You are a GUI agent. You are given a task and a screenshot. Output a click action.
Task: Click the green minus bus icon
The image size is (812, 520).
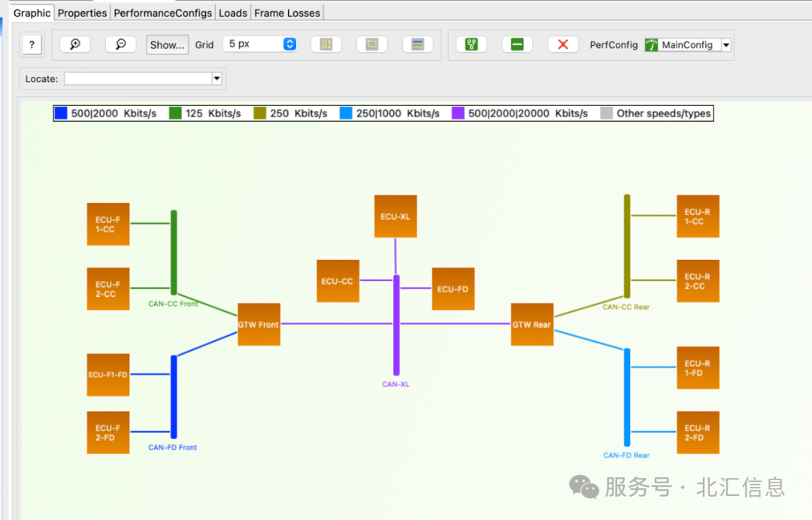(x=517, y=44)
